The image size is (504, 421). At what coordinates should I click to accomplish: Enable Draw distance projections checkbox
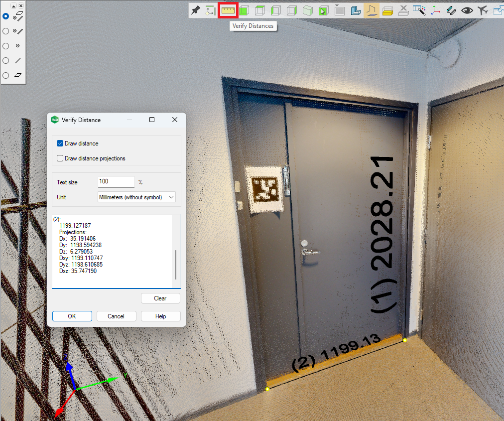pyautogui.click(x=60, y=158)
